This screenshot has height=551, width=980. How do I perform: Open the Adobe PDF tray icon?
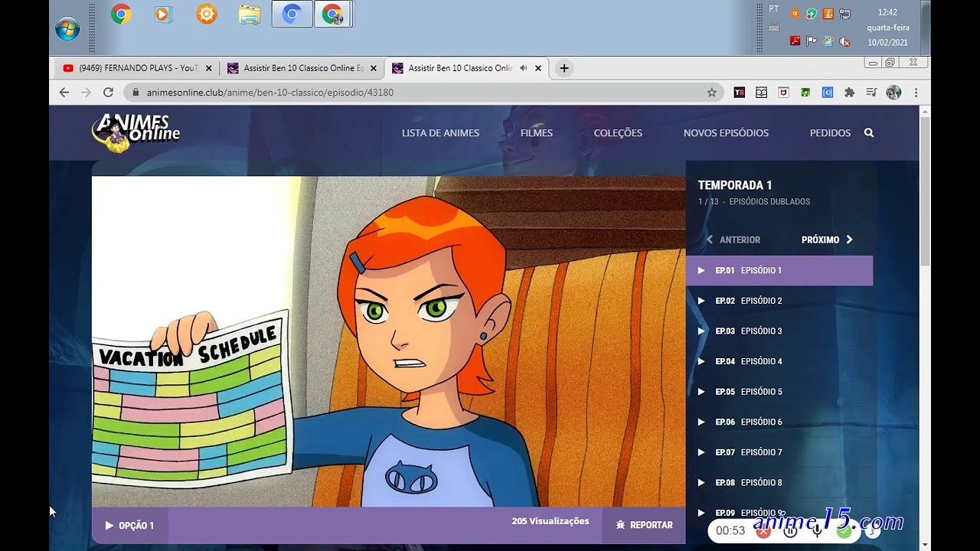click(795, 41)
